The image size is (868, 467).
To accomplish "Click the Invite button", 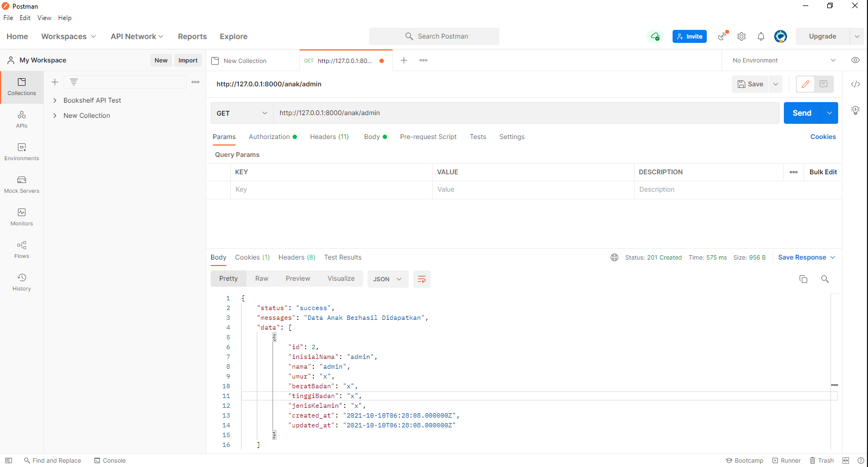I will (x=689, y=36).
